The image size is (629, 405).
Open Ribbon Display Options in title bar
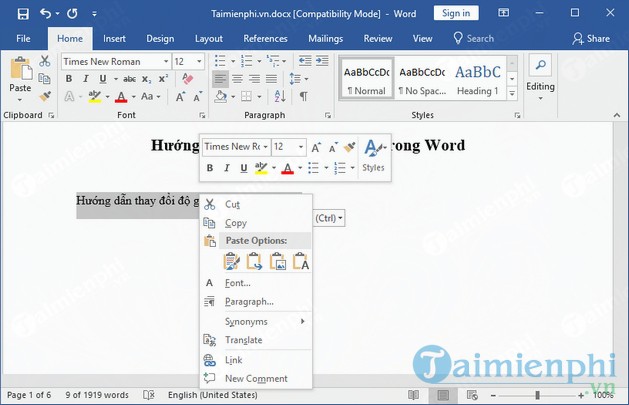coord(503,13)
